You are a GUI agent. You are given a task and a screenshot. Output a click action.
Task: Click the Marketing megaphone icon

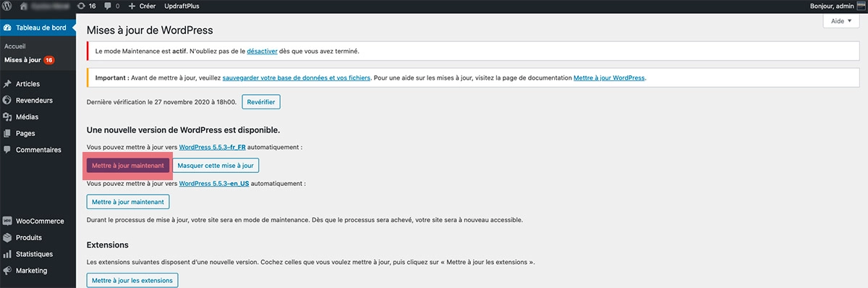[x=7, y=271]
